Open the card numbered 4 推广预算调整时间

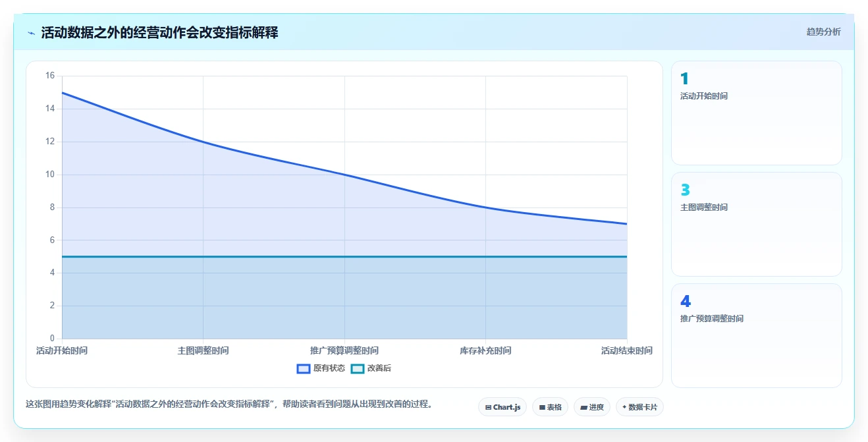756,335
